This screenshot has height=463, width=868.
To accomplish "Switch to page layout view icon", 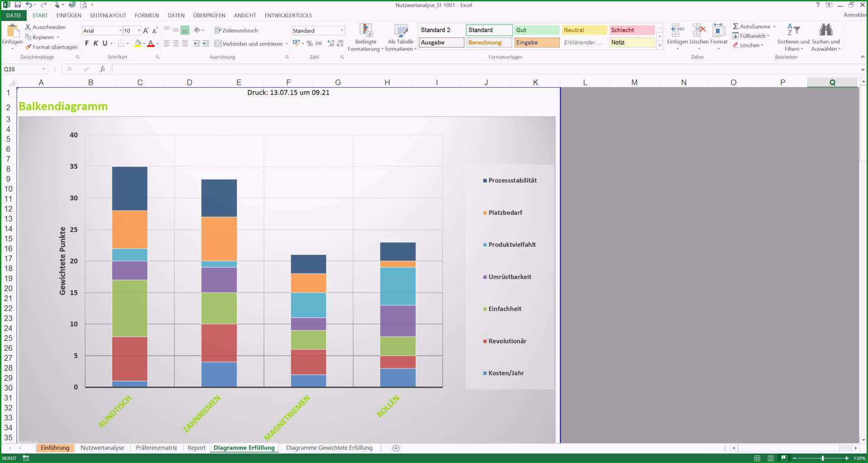I will pos(771,458).
